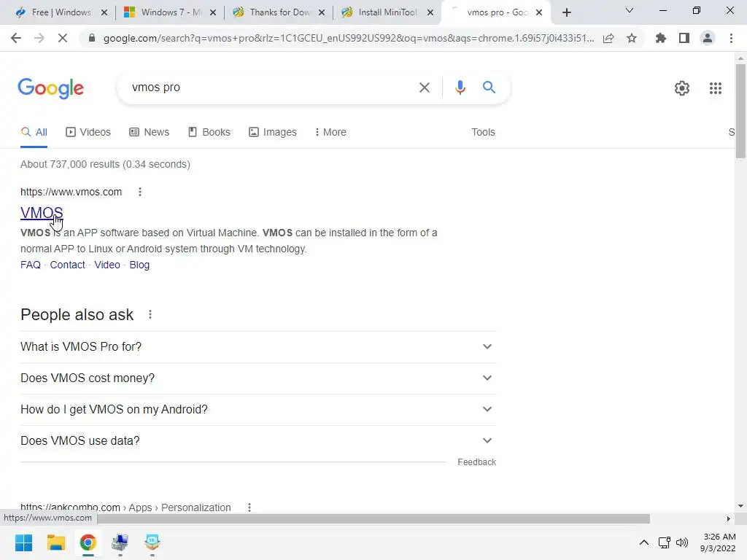Clear the search box with X icon
Image resolution: width=747 pixels, height=560 pixels.
tap(424, 87)
